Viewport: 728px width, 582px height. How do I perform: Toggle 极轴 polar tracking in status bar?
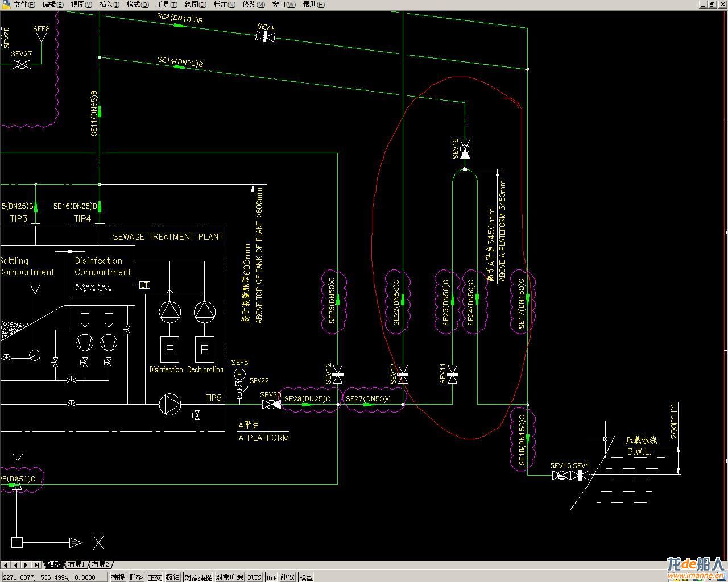tap(173, 577)
